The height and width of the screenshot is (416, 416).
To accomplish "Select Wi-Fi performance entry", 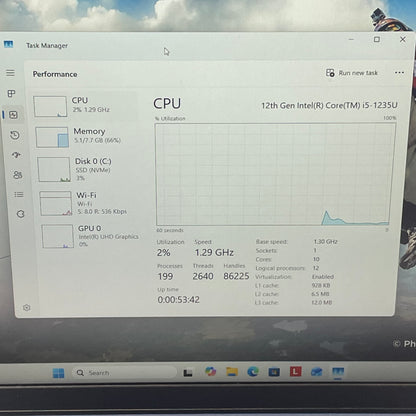I will [89, 203].
